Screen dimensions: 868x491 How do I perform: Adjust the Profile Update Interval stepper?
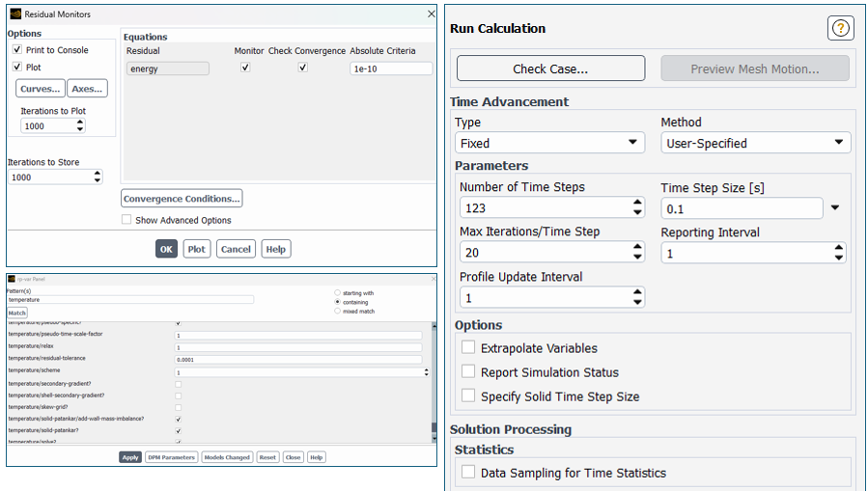637,297
